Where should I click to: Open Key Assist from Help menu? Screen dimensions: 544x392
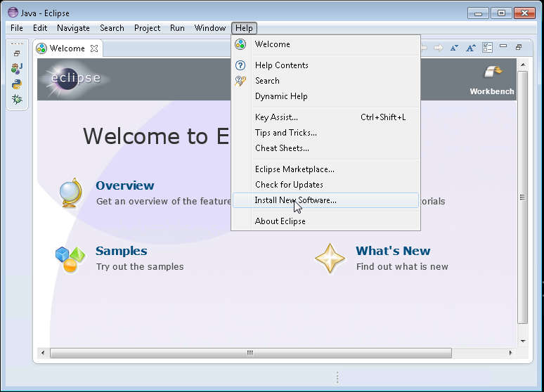click(325, 117)
